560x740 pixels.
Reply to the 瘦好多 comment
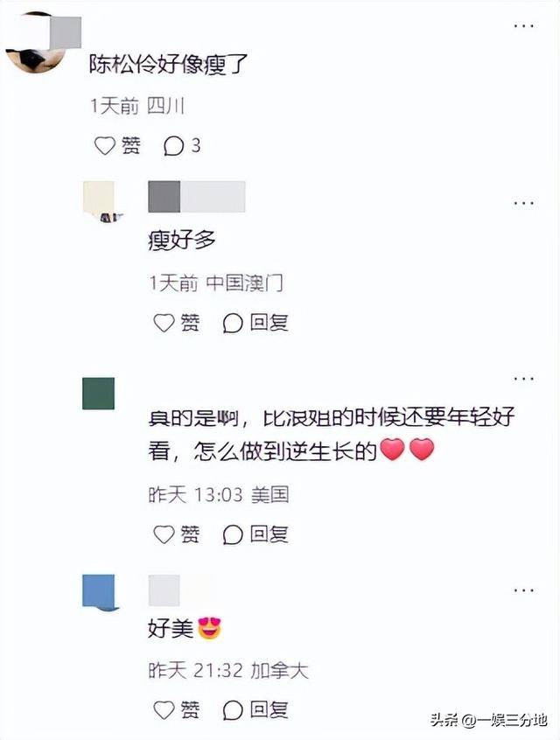tap(255, 323)
